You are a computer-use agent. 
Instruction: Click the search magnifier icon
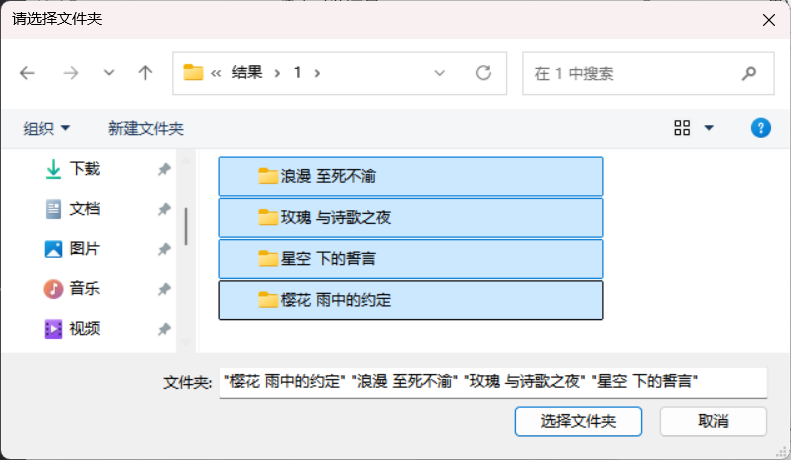[x=749, y=74]
